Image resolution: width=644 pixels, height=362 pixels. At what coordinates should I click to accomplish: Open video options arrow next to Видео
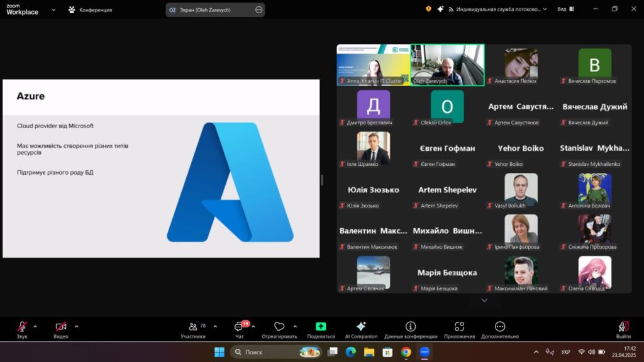click(76, 327)
